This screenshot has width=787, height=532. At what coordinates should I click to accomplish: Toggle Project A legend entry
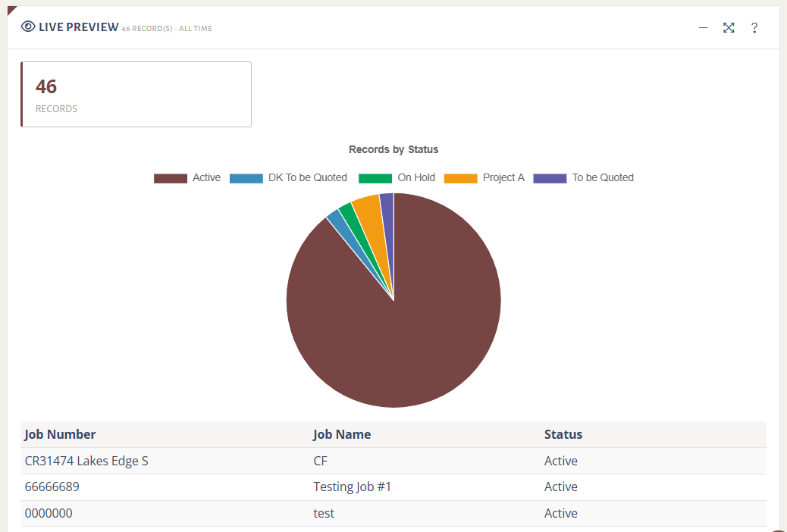tap(484, 177)
